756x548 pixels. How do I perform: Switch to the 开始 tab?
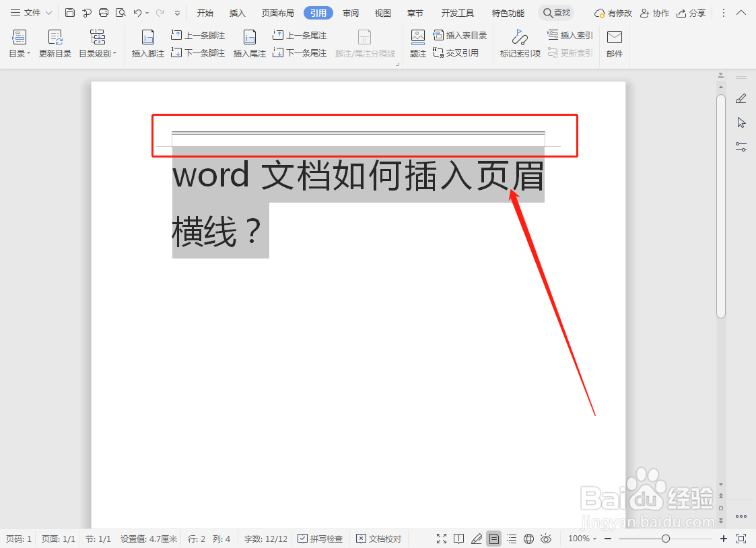tap(205, 13)
